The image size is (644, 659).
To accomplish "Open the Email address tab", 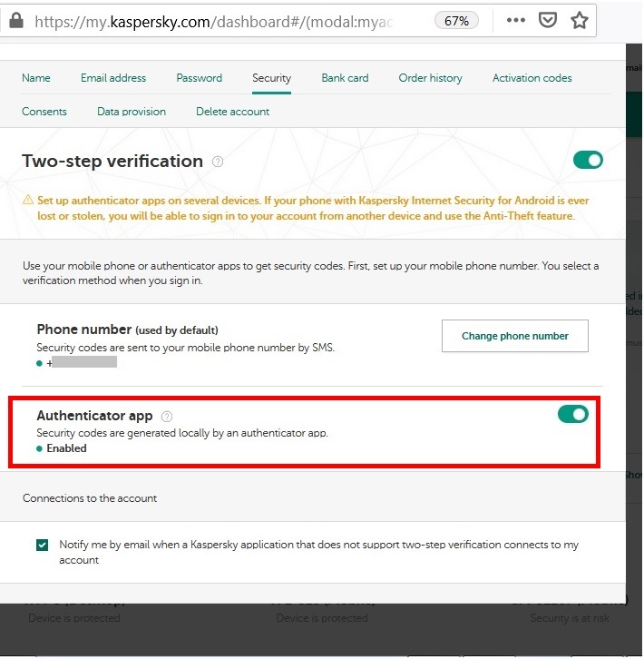I will click(113, 78).
